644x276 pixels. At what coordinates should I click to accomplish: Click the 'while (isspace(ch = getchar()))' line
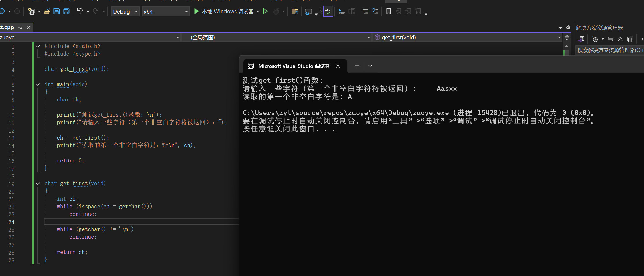[x=104, y=206]
